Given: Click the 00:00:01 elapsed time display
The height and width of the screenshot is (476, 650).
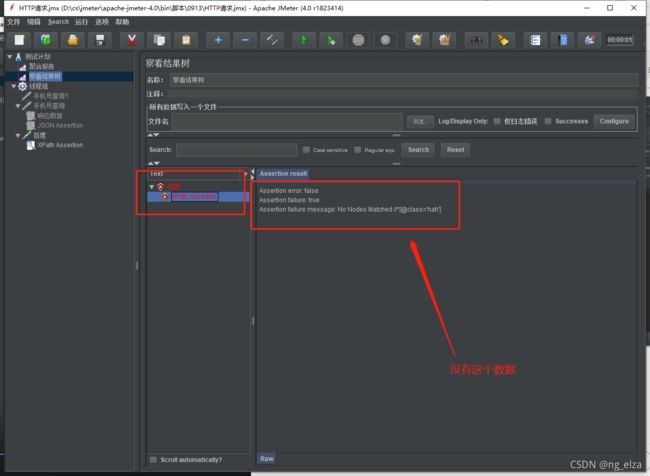Looking at the screenshot, I should (620, 40).
